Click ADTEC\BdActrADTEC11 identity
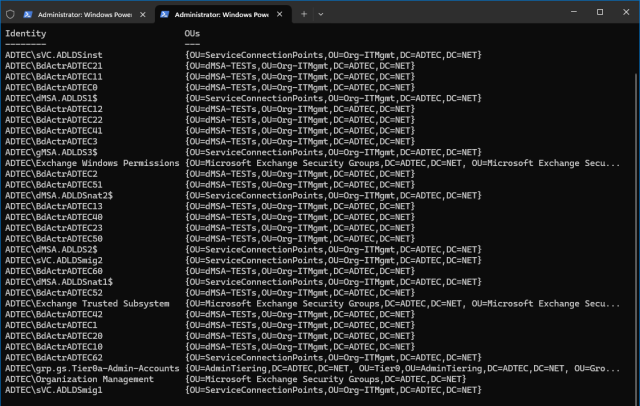Image resolution: width=640 pixels, height=406 pixels. click(53, 77)
